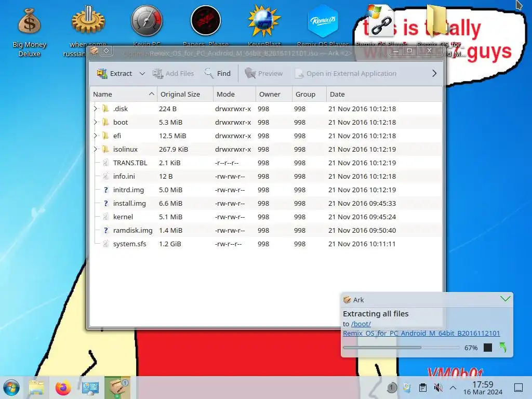Toggle the keep-above pin on Ark titlebar
532x399 pixels.
(106, 51)
